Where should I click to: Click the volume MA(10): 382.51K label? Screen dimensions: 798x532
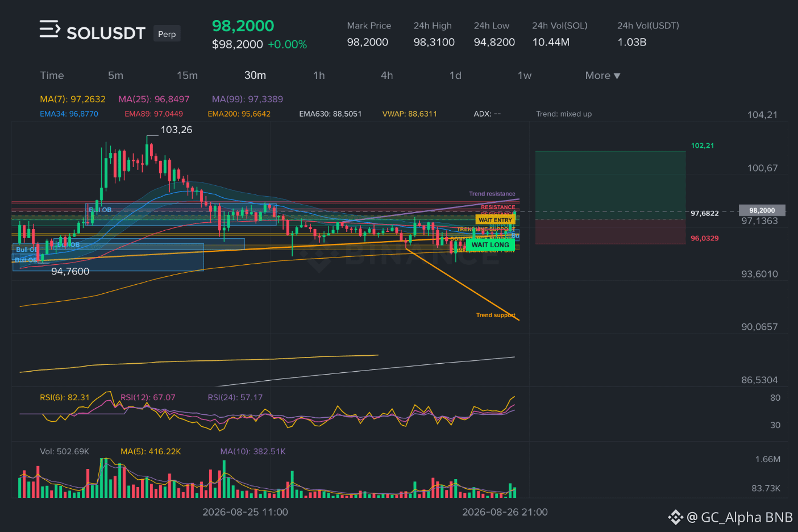(x=253, y=451)
